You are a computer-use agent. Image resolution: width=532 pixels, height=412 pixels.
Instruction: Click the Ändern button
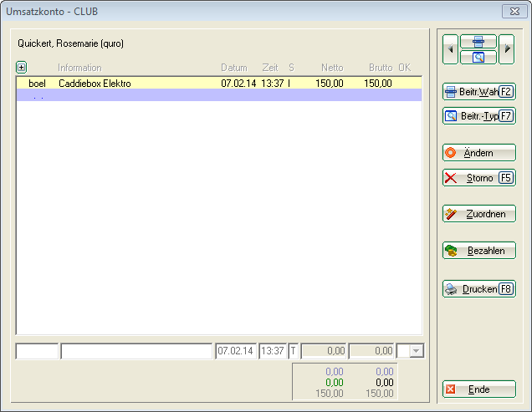click(x=479, y=153)
